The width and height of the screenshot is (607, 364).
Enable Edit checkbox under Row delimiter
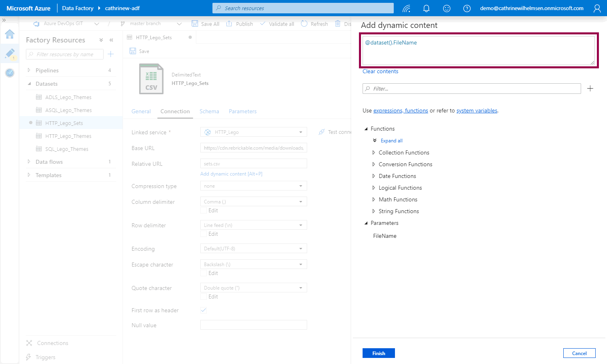(x=204, y=234)
